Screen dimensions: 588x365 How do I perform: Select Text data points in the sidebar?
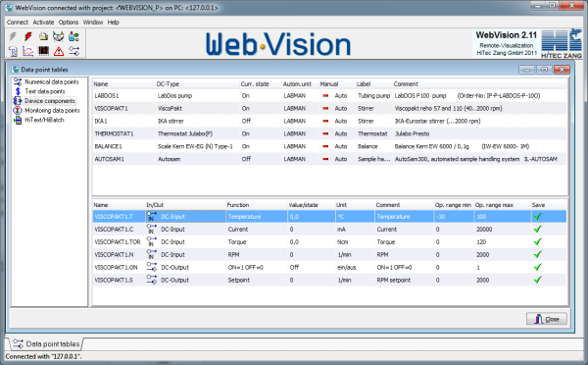coord(45,91)
